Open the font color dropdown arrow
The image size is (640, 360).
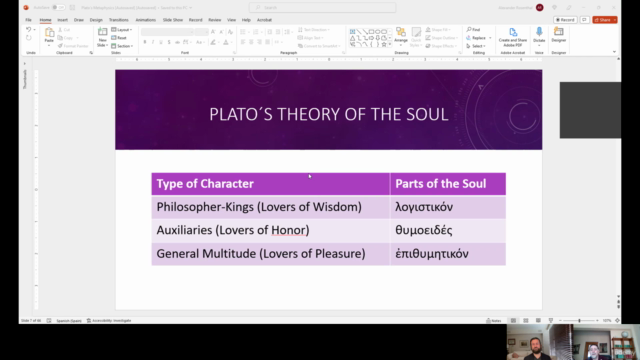(x=231, y=42)
